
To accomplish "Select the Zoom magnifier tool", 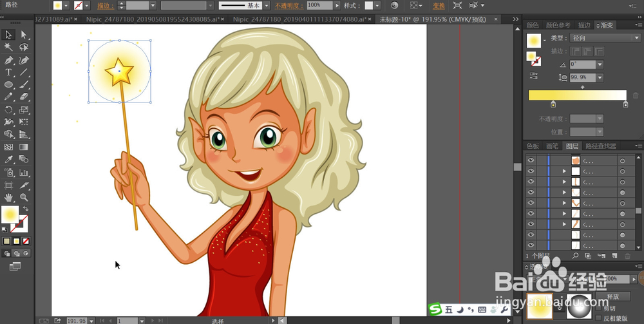I will (24, 198).
